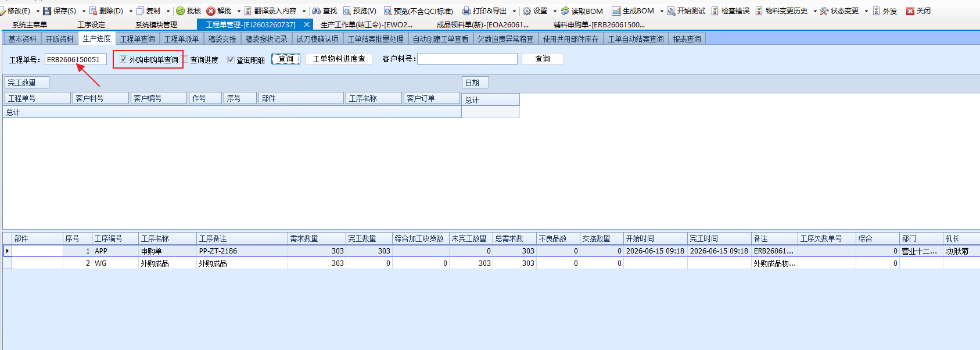
Task: Open dropdown arrow next to 删除(D)
Action: [x=131, y=11]
